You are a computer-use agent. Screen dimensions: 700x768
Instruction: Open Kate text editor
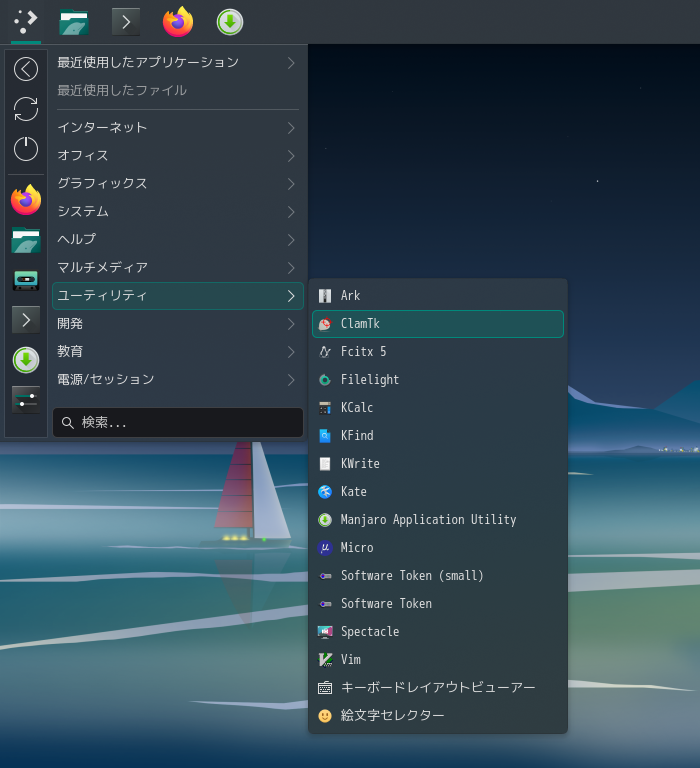(x=353, y=492)
